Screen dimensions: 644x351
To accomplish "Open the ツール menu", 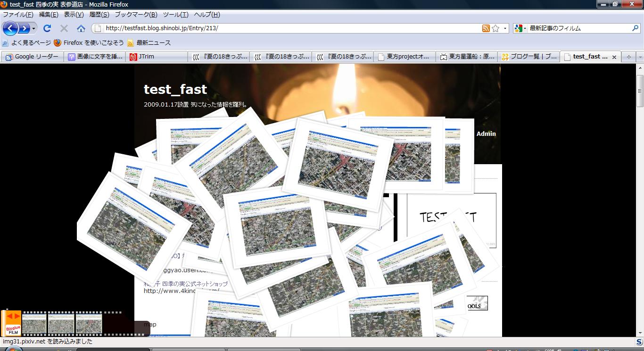I will [175, 15].
